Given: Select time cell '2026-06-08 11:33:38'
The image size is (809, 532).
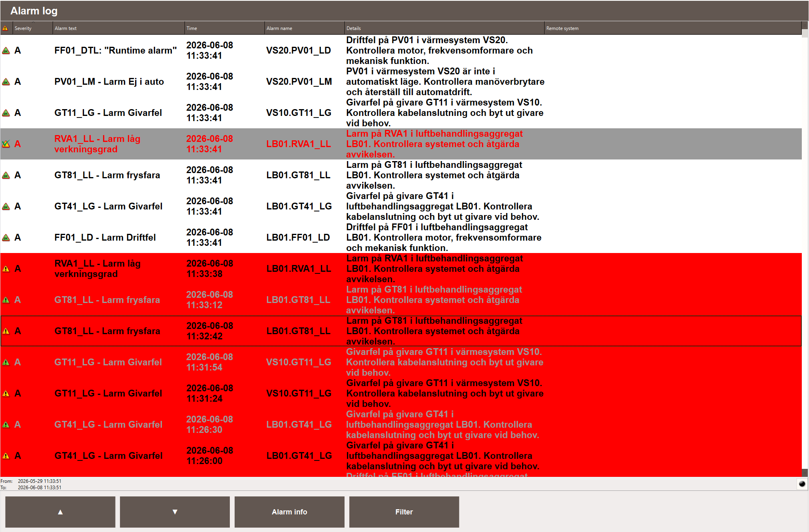Looking at the screenshot, I should point(210,269).
